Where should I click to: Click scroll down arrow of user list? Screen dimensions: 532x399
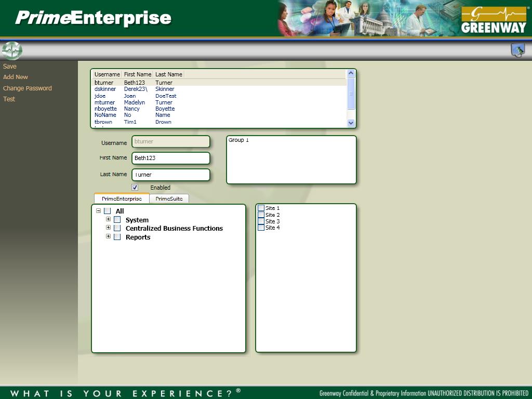351,123
